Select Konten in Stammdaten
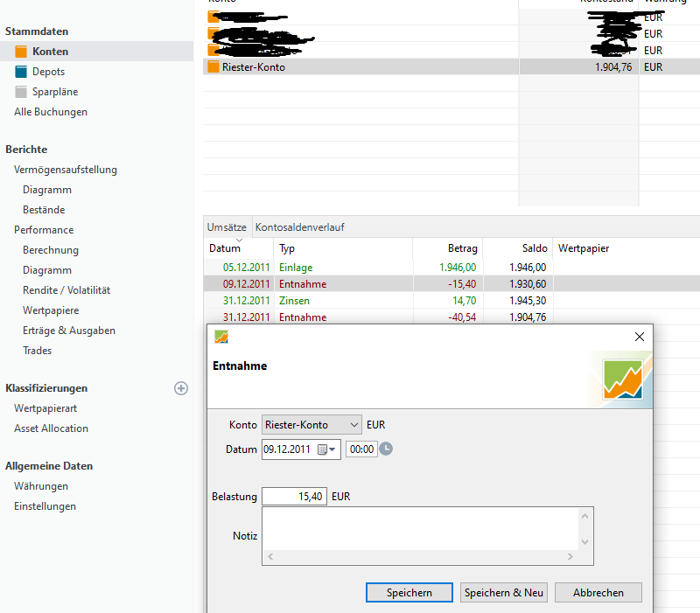This screenshot has width=700, height=613. click(51, 52)
